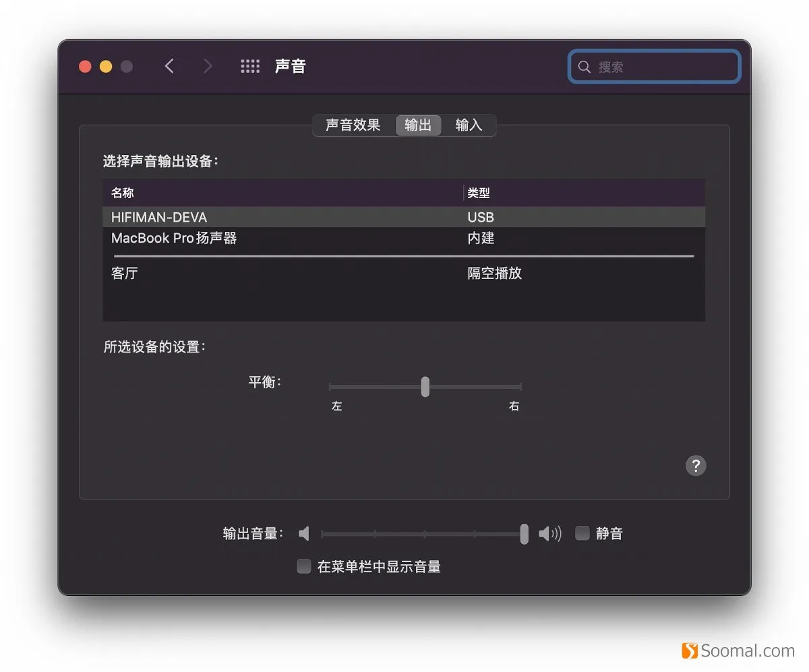The width and height of the screenshot is (809, 672).
Task: Switch to the 输出 tab
Action: pos(418,125)
